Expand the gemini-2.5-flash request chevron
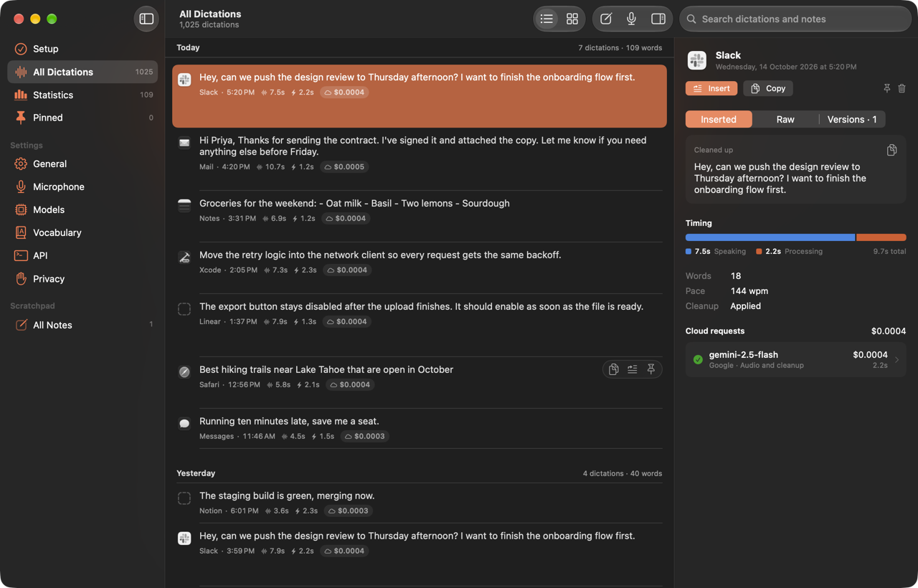The image size is (918, 588). tap(896, 360)
